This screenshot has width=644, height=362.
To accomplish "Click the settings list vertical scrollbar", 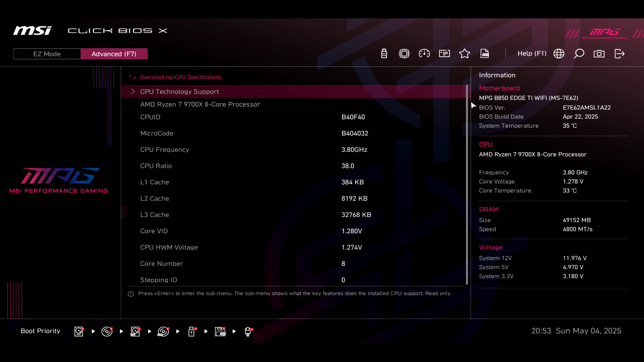I will click(467, 184).
